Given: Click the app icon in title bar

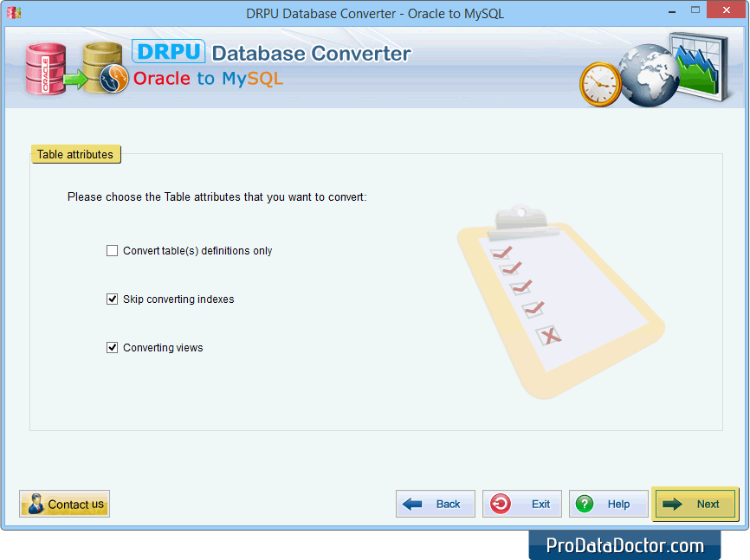Looking at the screenshot, I should [14, 12].
